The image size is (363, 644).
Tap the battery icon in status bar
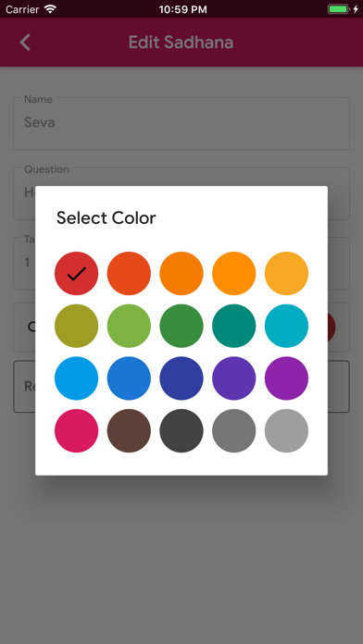339,9
